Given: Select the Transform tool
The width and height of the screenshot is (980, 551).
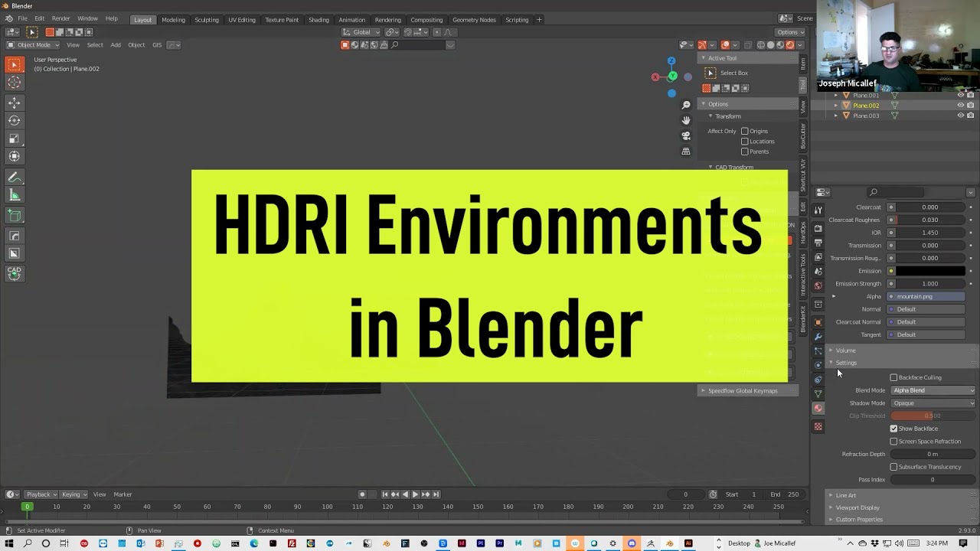Looking at the screenshot, I should click(15, 156).
